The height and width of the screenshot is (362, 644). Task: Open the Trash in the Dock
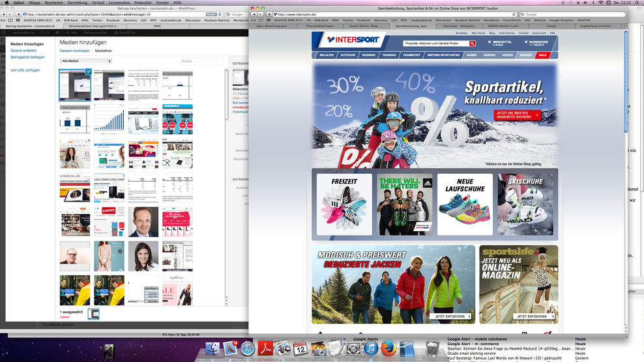click(x=432, y=349)
